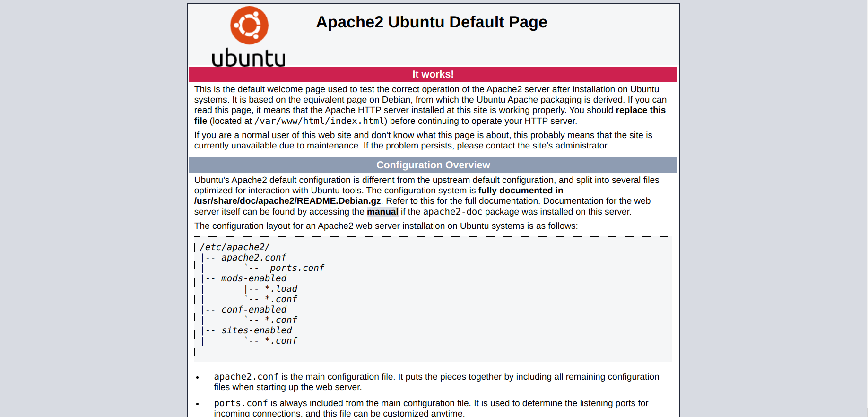The height and width of the screenshot is (417, 868).
Task: Click *.conf under sites-enabled
Action: 281,341
